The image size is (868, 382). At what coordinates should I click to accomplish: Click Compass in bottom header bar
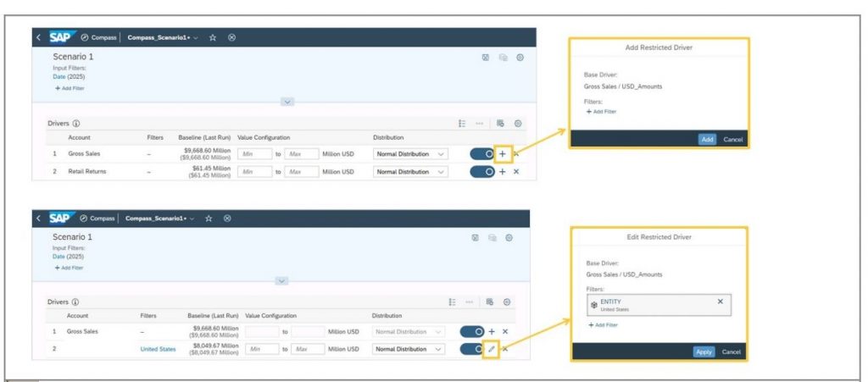pyautogui.click(x=97, y=219)
